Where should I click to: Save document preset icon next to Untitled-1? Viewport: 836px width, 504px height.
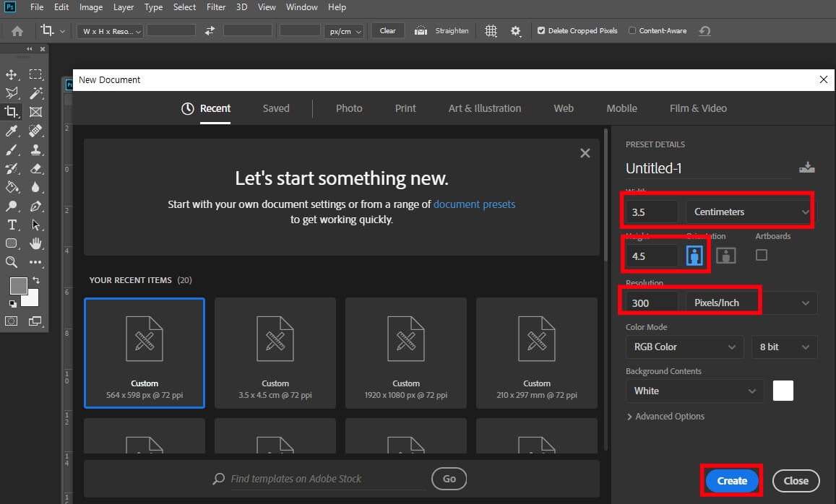point(806,168)
